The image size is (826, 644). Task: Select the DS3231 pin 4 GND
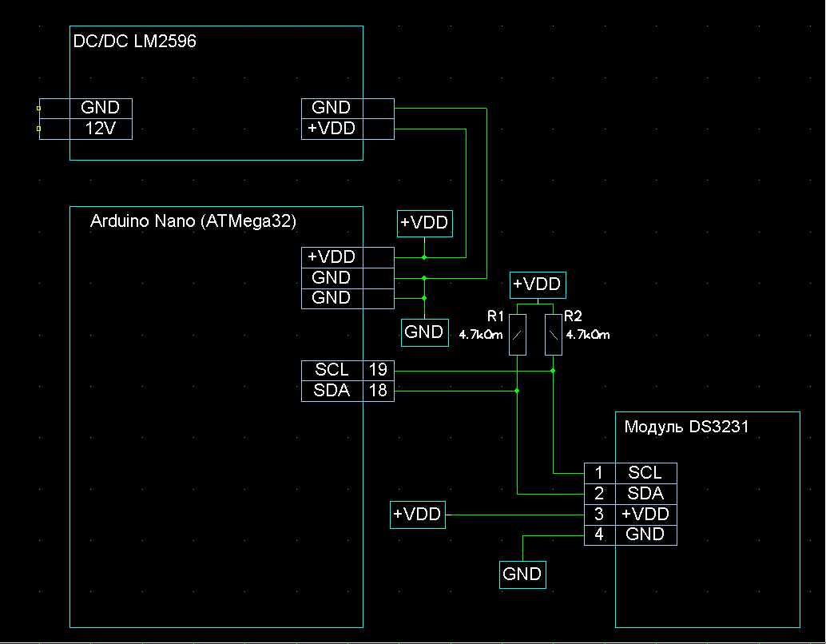[630, 535]
